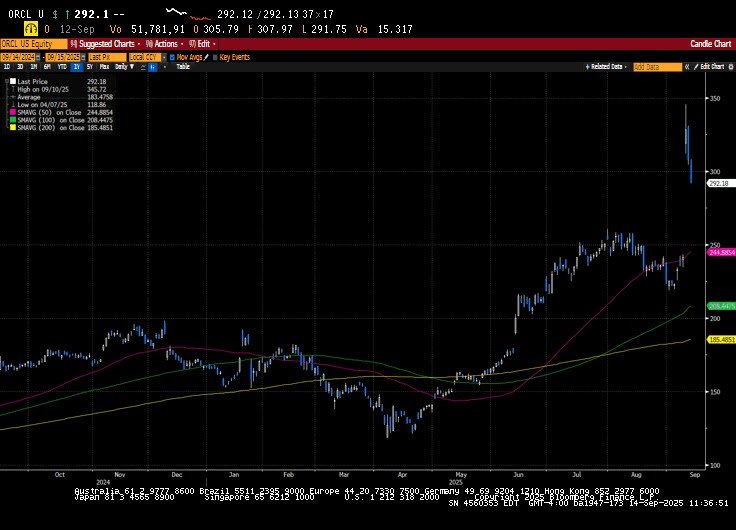
Task: Open the Actions menu
Action: point(164,44)
